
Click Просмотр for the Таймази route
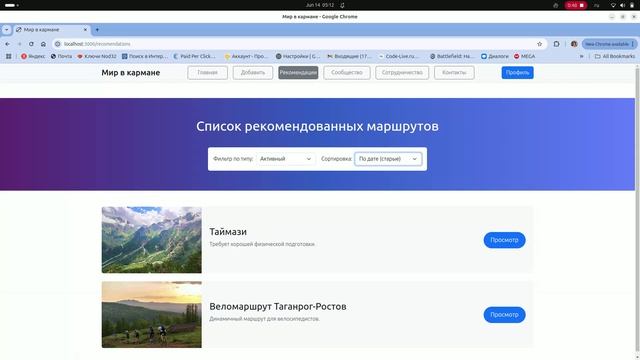pos(504,240)
